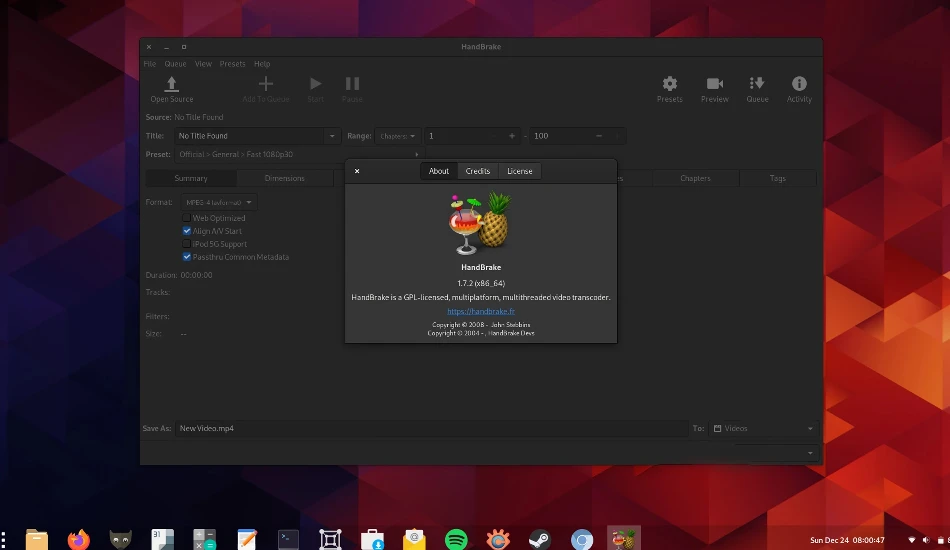Image resolution: width=950 pixels, height=550 pixels.
Task: Click the Add To Queue plus icon
Action: 265,84
